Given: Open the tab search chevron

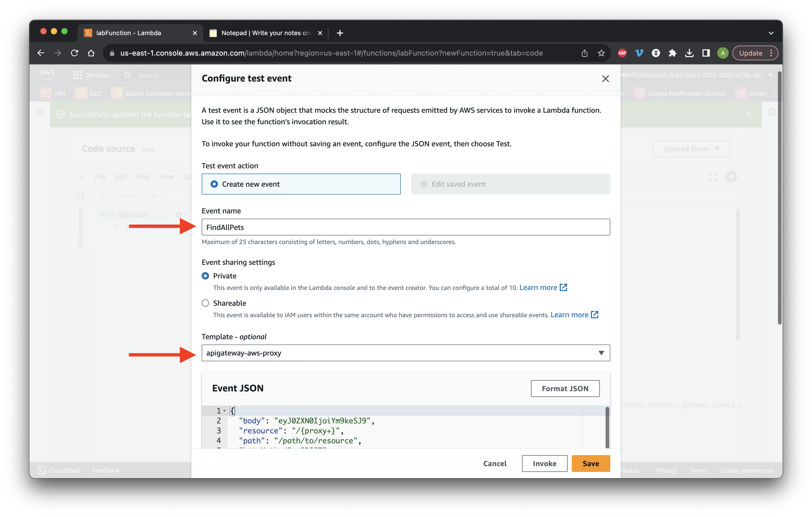Looking at the screenshot, I should 771,33.
